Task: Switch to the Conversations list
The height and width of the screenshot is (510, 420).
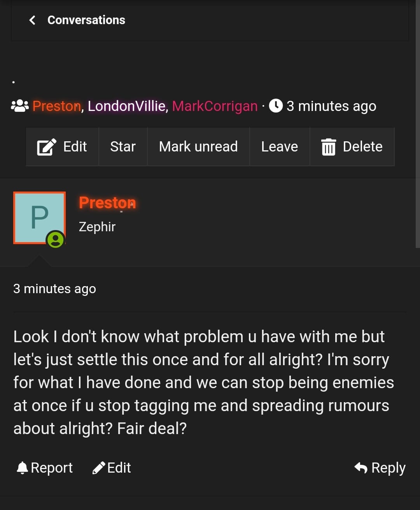Action: [86, 20]
